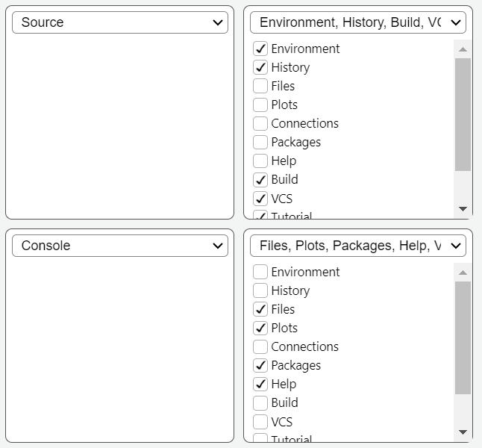Uncheck Packages in the bottom-right pane
The width and height of the screenshot is (482, 448).
point(260,365)
